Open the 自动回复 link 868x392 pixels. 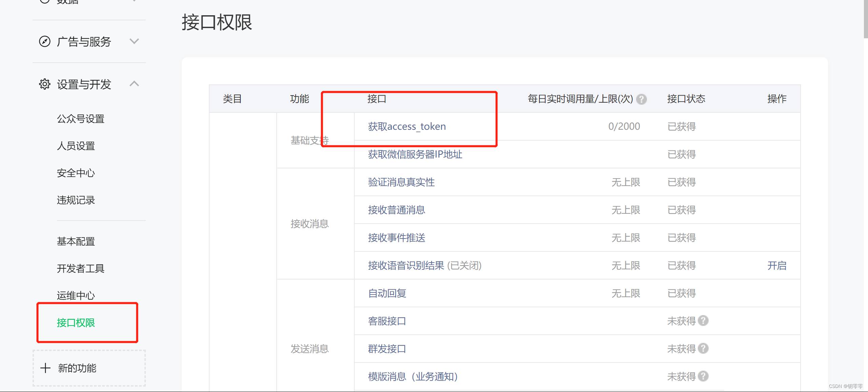[387, 293]
